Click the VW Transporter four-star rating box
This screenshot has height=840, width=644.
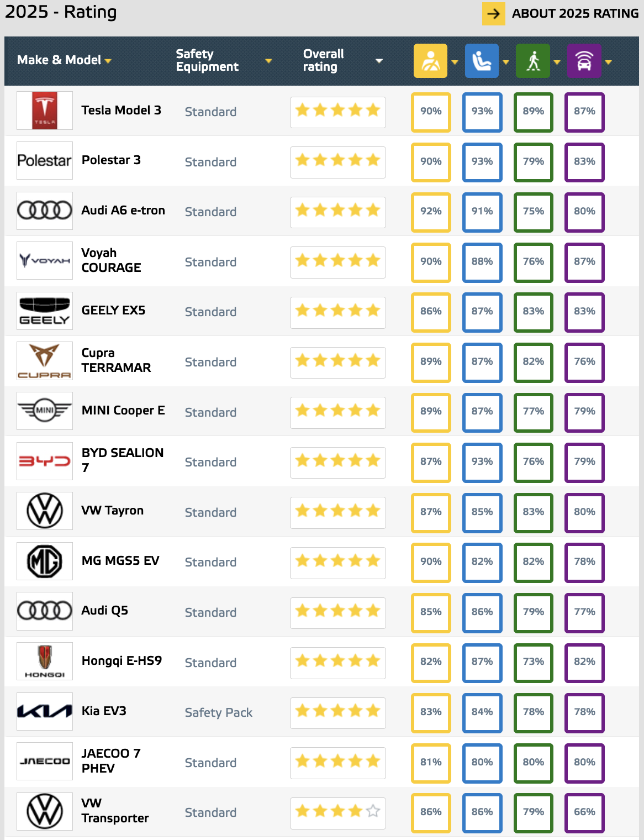338,812
